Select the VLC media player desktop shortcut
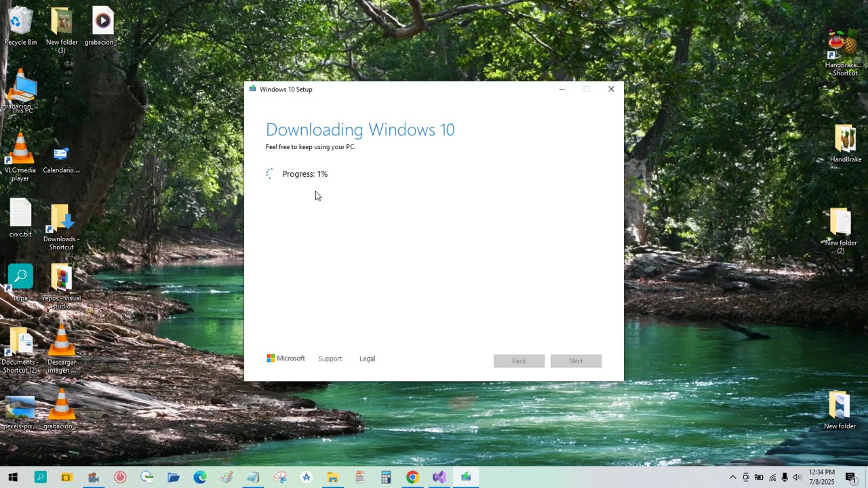Screen dimensions: 868x488 [x=20, y=157]
